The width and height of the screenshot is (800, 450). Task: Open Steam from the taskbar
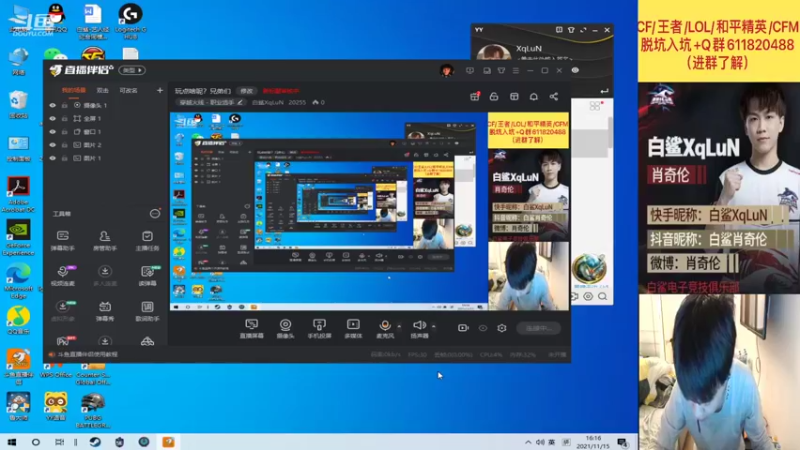point(95,442)
